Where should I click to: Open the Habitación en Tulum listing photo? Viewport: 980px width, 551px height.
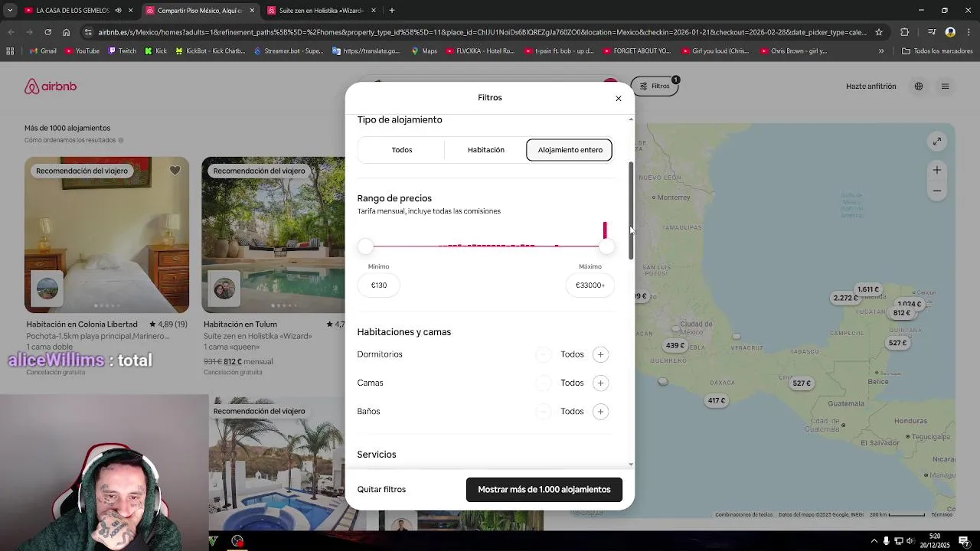click(x=273, y=235)
